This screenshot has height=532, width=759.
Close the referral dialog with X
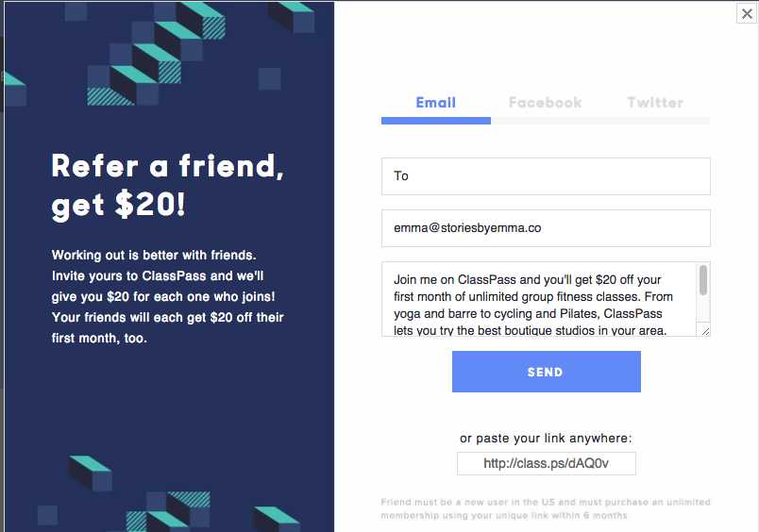[747, 13]
